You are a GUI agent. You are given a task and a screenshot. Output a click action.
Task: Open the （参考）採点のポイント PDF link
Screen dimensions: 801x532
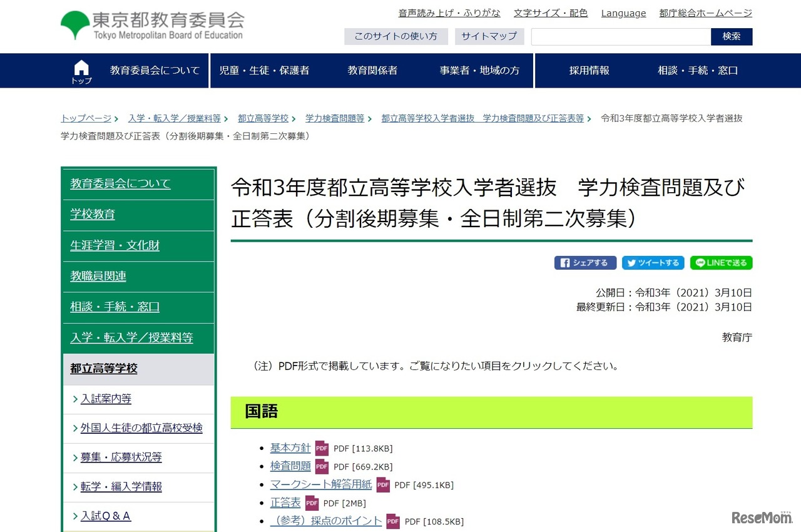click(326, 521)
